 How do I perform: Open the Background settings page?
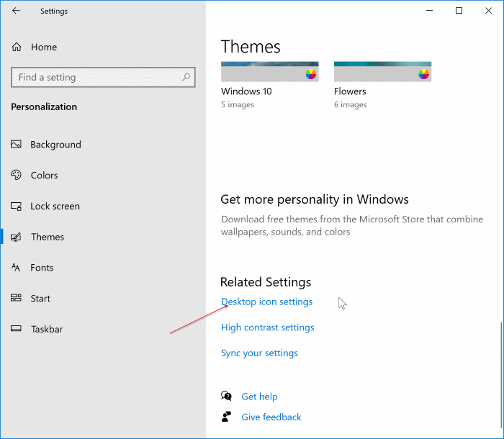pyautogui.click(x=55, y=145)
